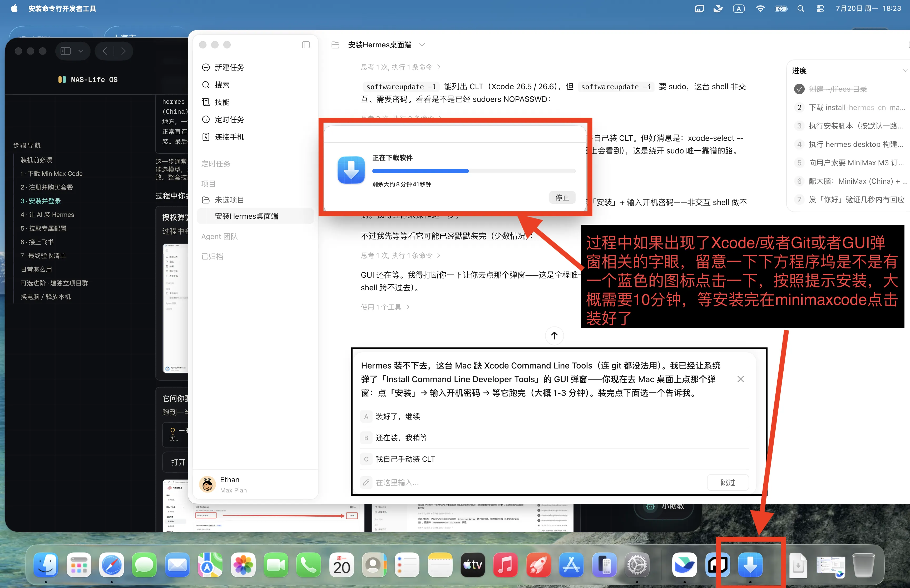The width and height of the screenshot is (910, 588).
Task: Select 连接手机 in the sidebar
Action: (x=229, y=137)
